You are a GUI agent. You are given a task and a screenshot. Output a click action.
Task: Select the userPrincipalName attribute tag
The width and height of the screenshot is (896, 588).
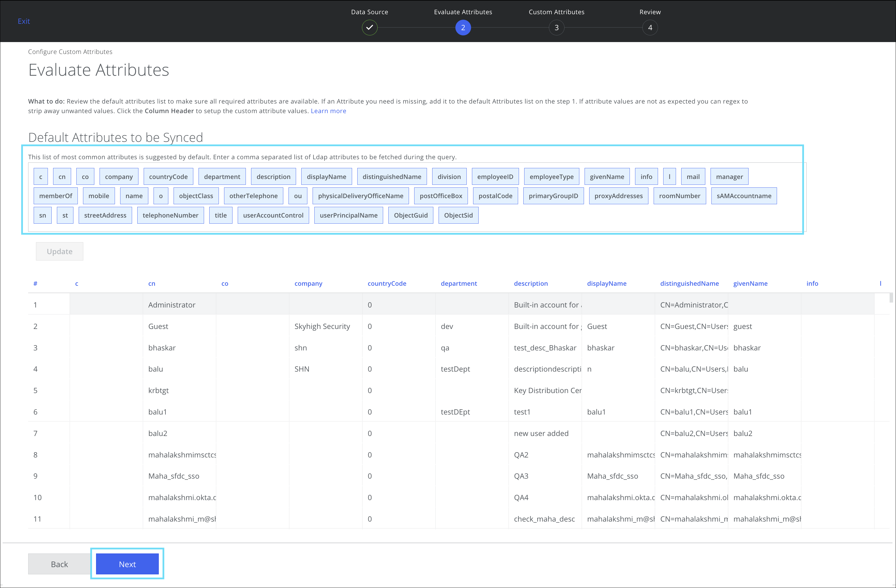348,215
